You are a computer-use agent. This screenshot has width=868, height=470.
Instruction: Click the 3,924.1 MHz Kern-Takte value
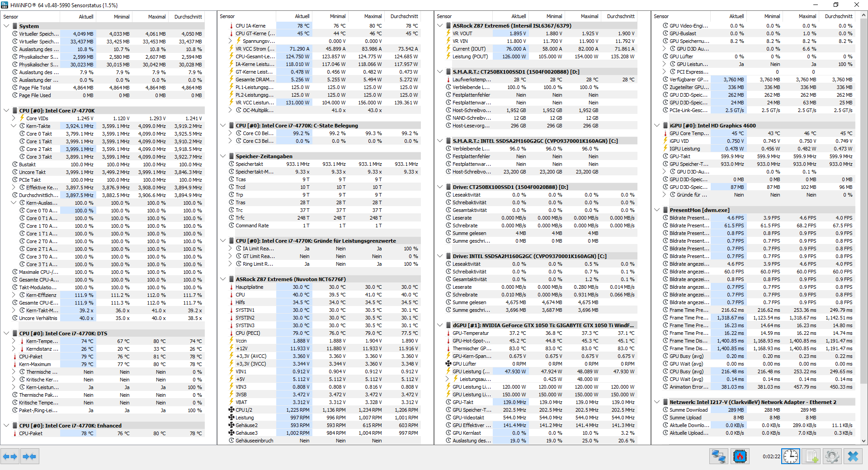click(80, 126)
